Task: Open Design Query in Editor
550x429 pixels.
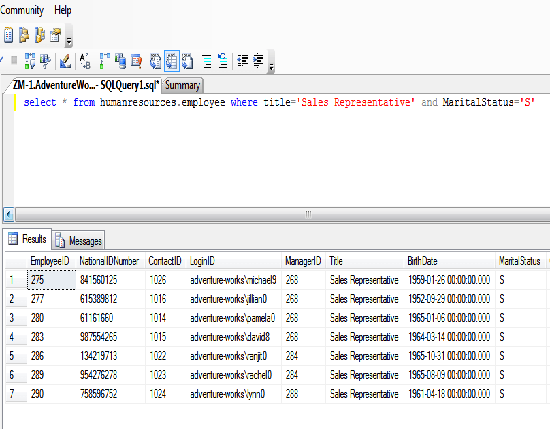Action: coord(65,61)
